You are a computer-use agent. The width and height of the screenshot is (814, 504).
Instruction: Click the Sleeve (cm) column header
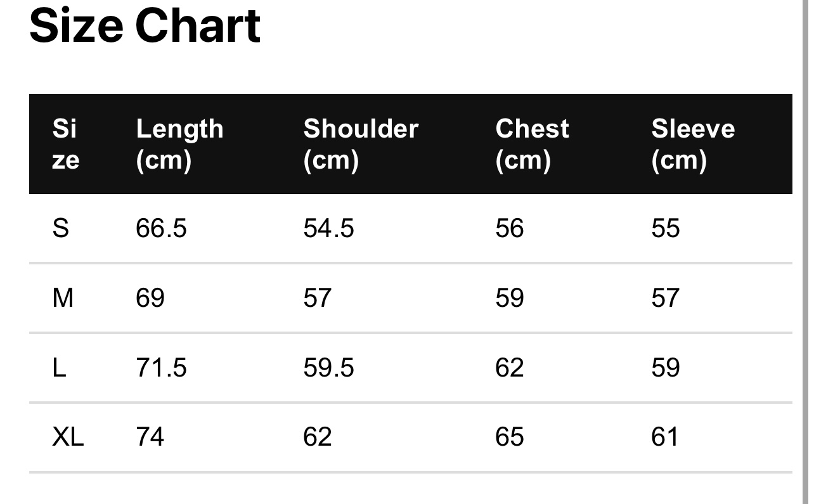693,144
